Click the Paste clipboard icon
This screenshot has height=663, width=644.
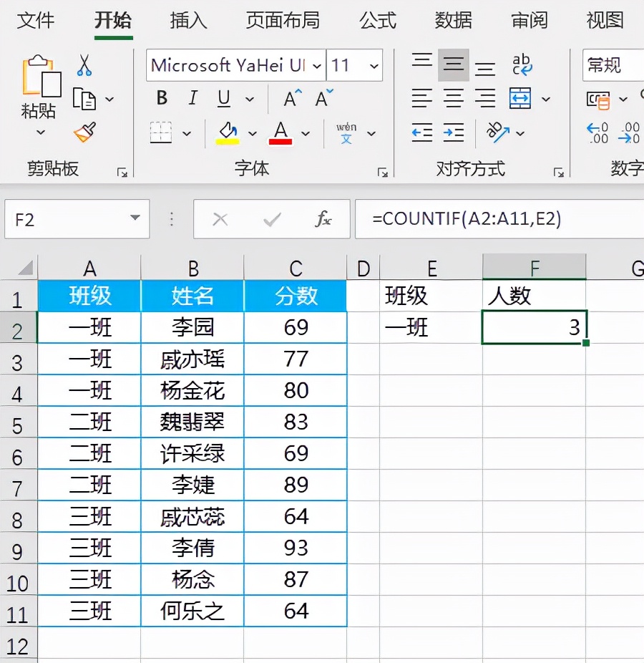pyautogui.click(x=41, y=76)
